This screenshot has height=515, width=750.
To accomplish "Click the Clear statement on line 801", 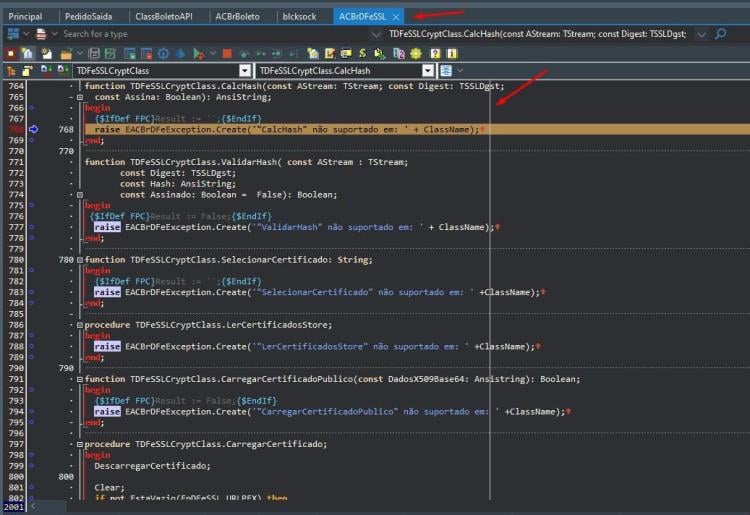I will [110, 487].
